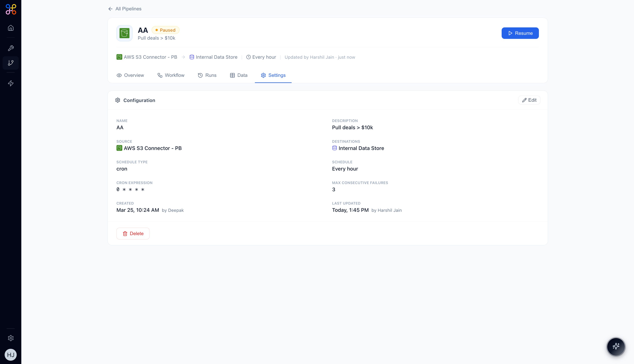Click the Configuration section heading
Viewport: 634px width, 364px height.
click(139, 100)
